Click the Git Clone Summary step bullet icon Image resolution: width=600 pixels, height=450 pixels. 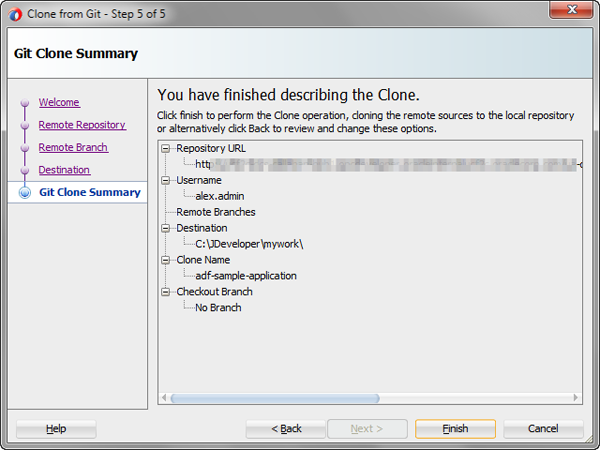coord(24,192)
